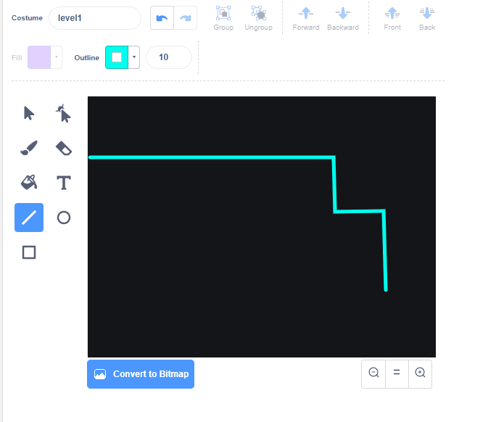Select the Rectangle tool

coord(29,252)
